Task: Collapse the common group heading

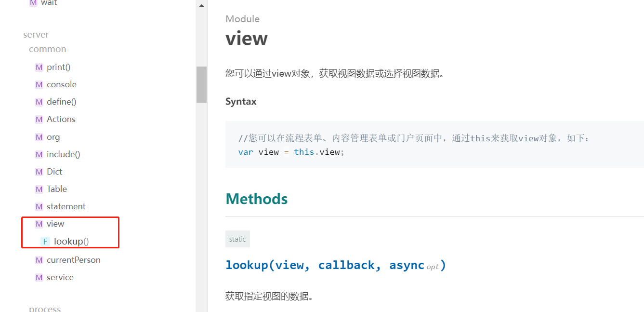Action: [47, 49]
